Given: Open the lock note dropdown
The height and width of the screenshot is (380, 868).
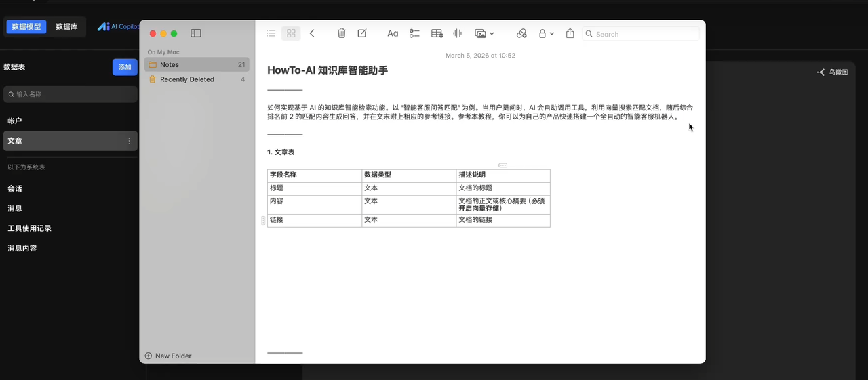Looking at the screenshot, I should tap(546, 33).
